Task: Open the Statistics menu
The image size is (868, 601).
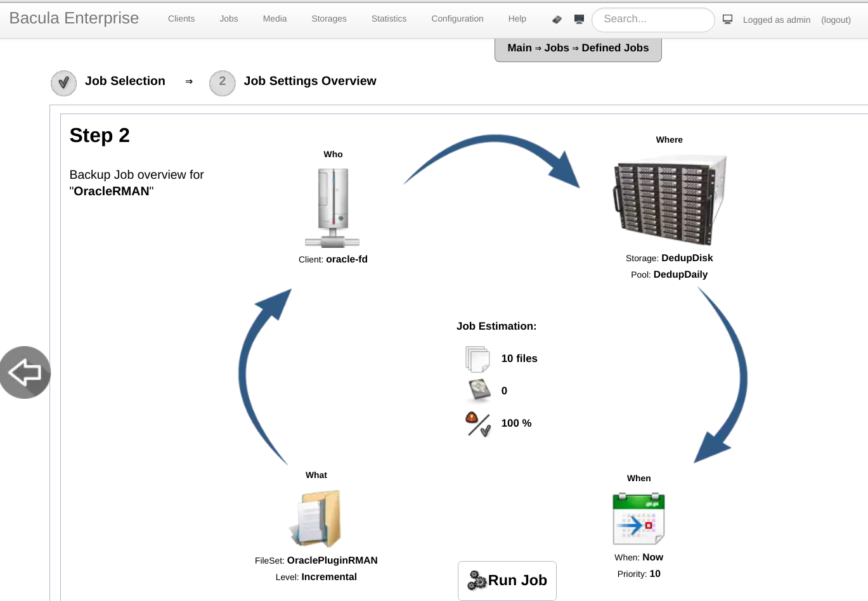Action: (389, 19)
